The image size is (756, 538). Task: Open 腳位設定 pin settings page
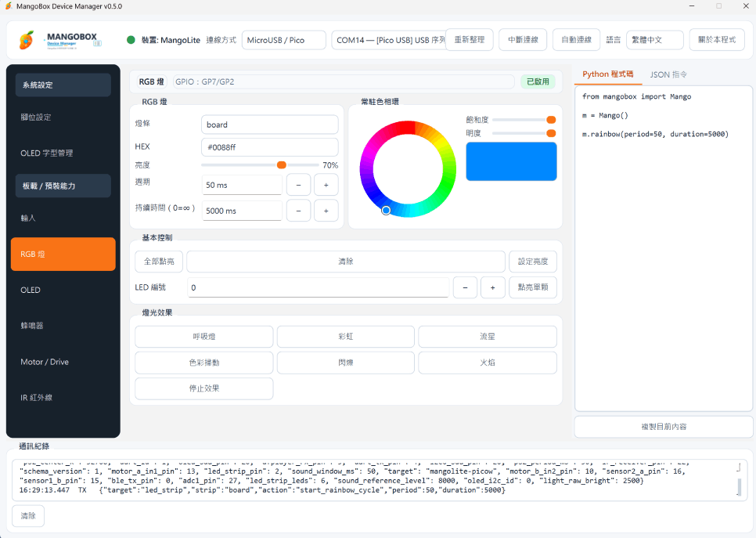point(63,117)
